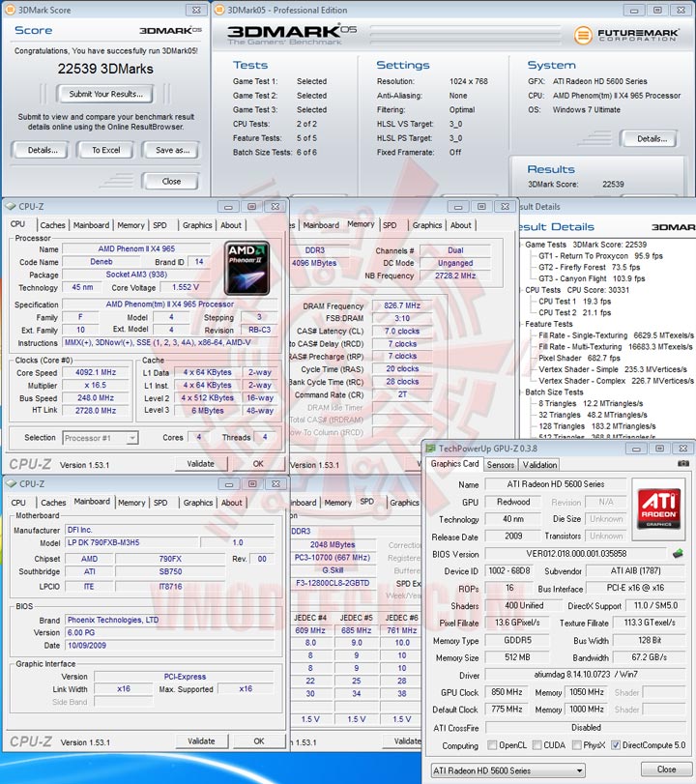Screen dimensions: 696x784
Task: Open the Validation tab in GPU-Z
Action: tap(539, 464)
